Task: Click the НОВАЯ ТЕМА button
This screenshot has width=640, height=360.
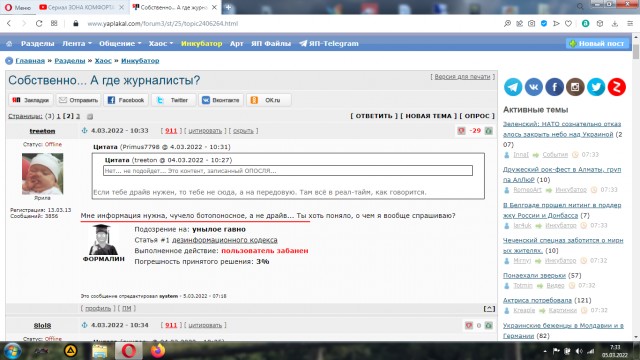Action: tap(429, 116)
